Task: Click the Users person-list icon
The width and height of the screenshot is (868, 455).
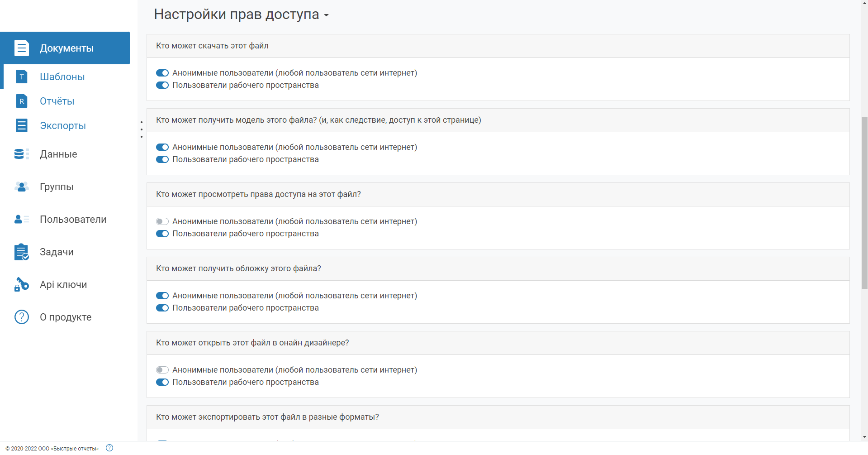Action: [21, 219]
